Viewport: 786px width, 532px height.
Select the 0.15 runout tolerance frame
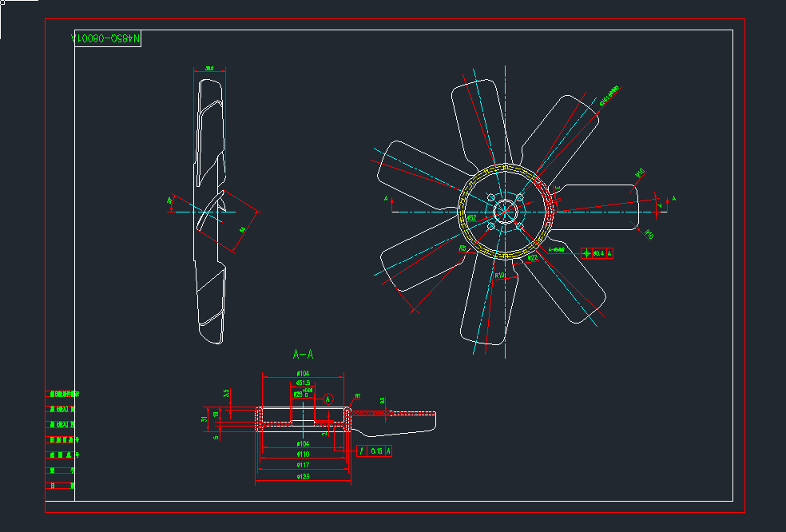coord(376,451)
